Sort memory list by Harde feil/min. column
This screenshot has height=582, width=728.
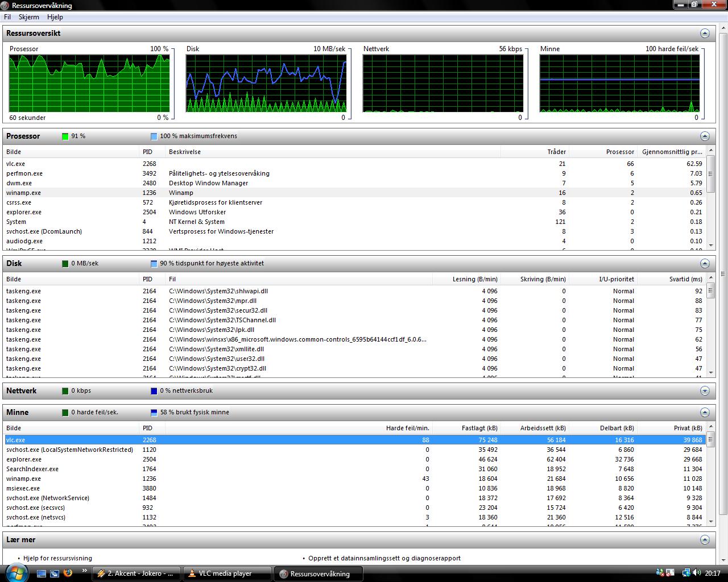point(299,428)
